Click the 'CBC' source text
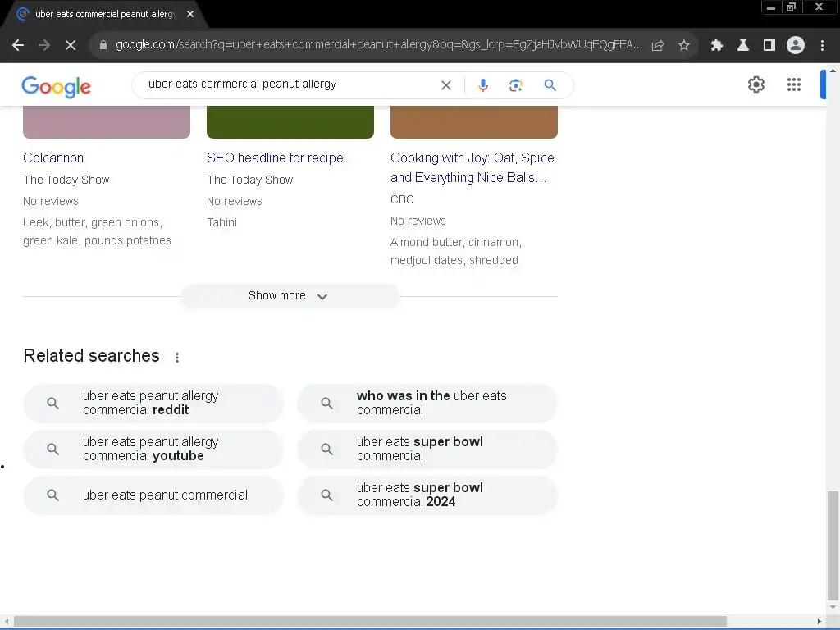Image resolution: width=840 pixels, height=630 pixels. [x=402, y=199]
